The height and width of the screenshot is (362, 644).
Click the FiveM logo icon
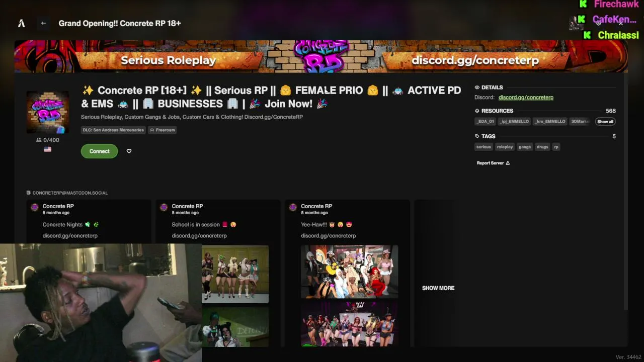(x=22, y=23)
